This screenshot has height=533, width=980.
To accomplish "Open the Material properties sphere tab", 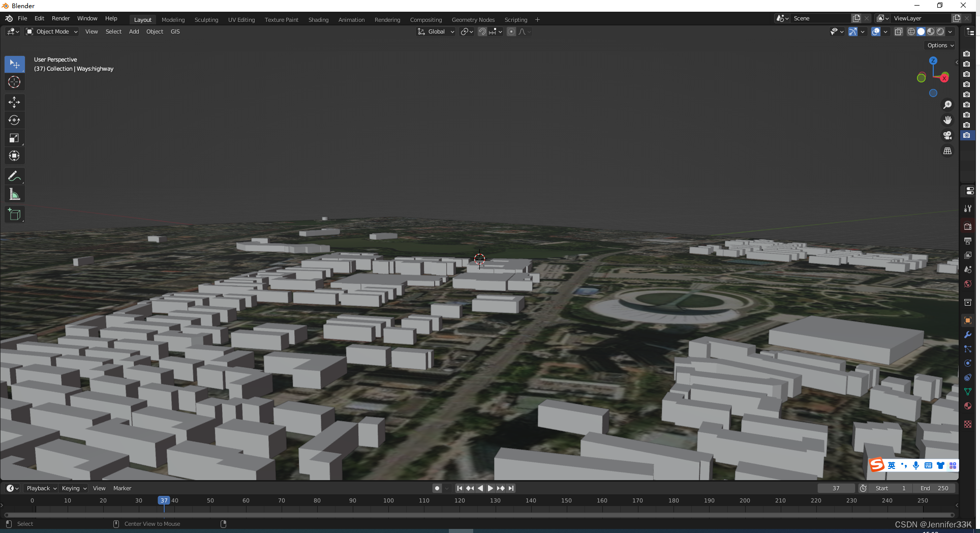I will 968,406.
